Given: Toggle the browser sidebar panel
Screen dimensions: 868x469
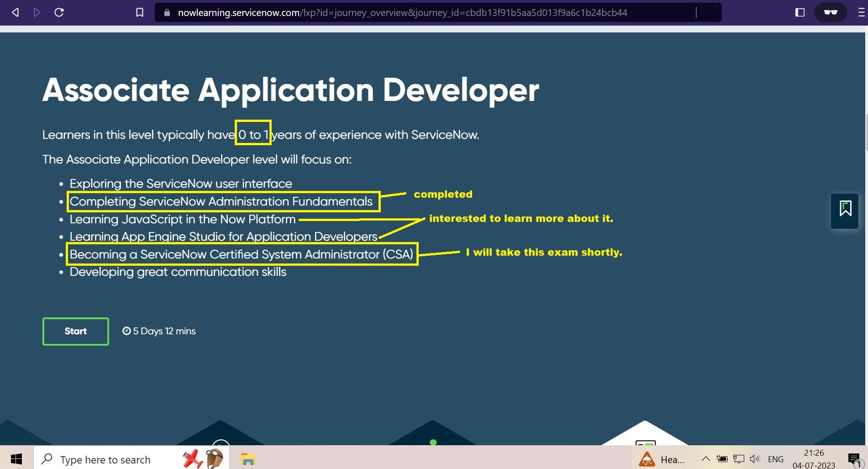Looking at the screenshot, I should pos(800,12).
